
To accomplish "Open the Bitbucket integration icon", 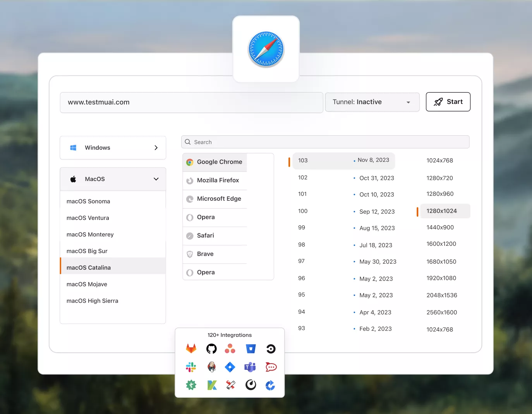I will pos(251,349).
